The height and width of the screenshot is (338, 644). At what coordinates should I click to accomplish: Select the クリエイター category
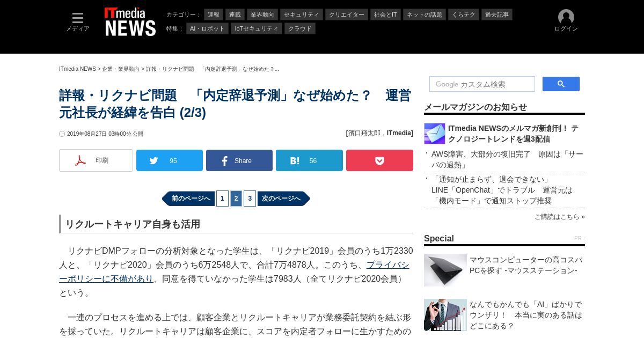pyautogui.click(x=347, y=14)
